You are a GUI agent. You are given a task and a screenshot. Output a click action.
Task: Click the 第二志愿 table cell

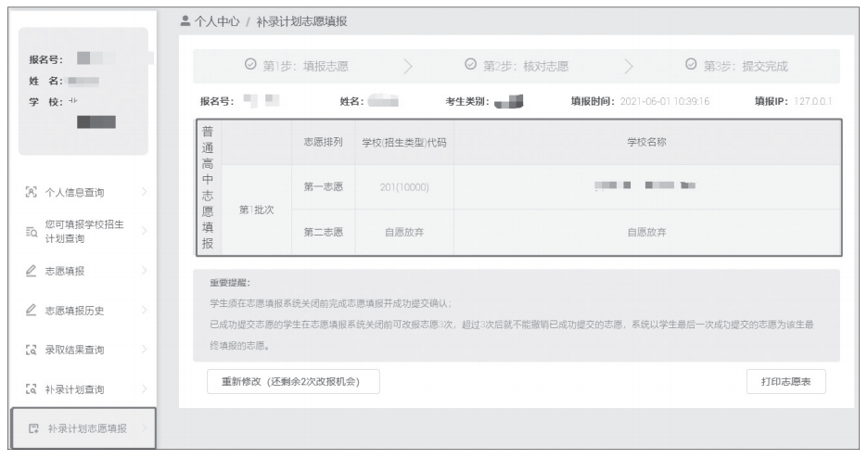(x=324, y=232)
